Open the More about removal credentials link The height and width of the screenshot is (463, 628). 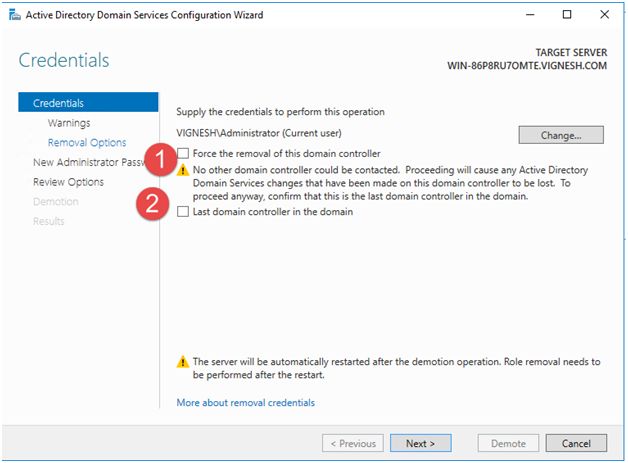point(245,403)
